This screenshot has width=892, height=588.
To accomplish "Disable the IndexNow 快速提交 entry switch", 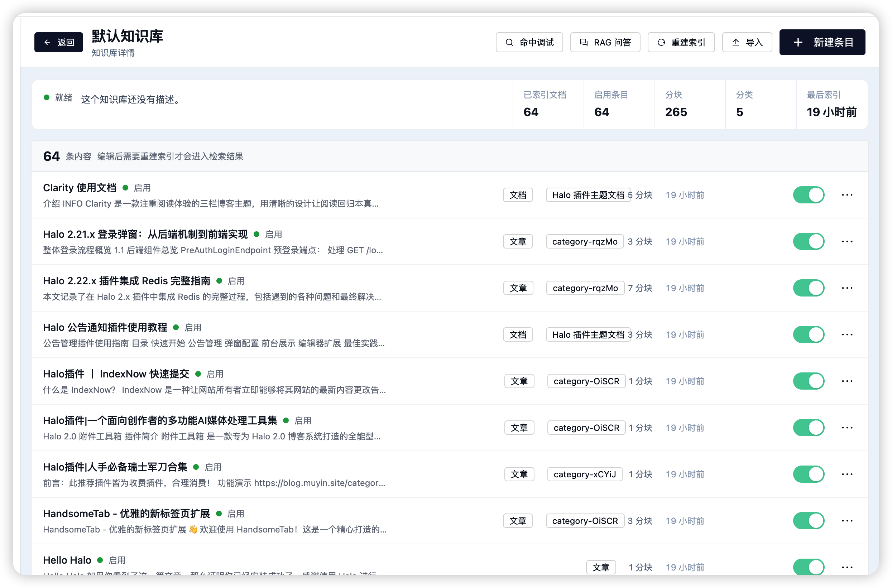I will click(808, 381).
